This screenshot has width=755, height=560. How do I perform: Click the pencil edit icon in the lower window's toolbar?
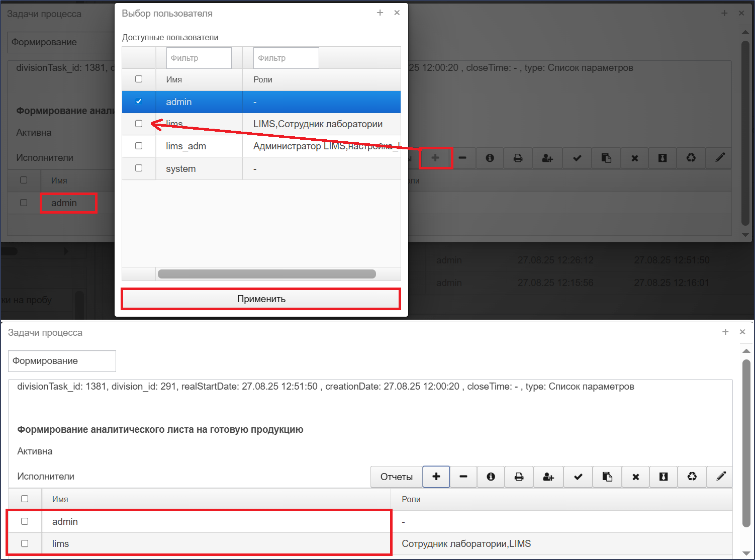(721, 477)
